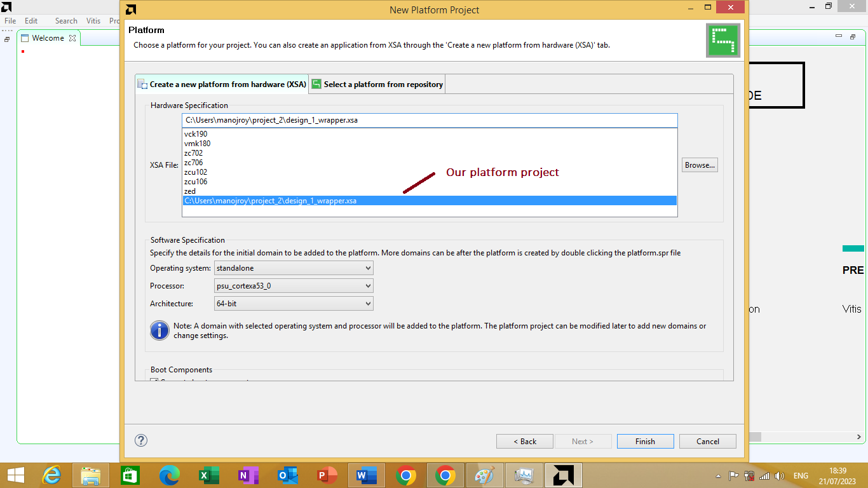Choose zc702 in the XSA list

430,153
